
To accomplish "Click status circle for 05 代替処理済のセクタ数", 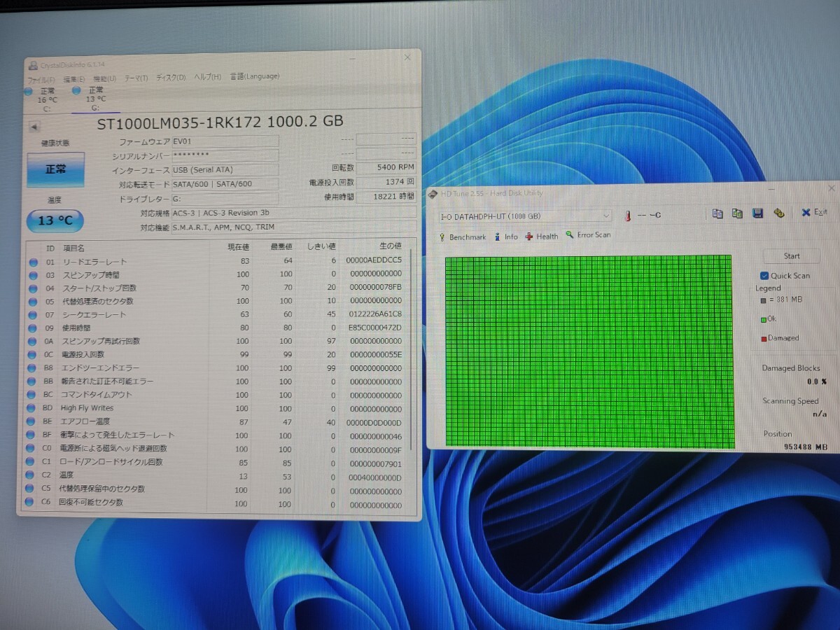I will [x=32, y=302].
